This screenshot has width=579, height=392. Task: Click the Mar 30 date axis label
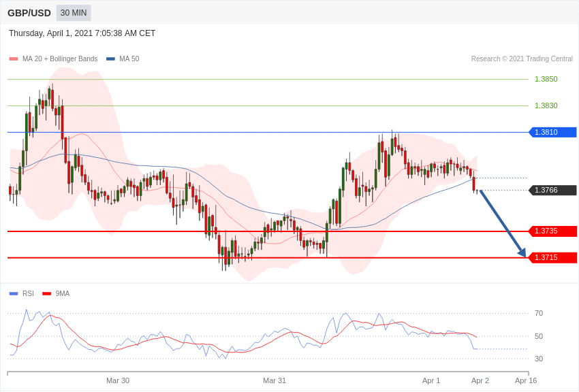click(118, 380)
